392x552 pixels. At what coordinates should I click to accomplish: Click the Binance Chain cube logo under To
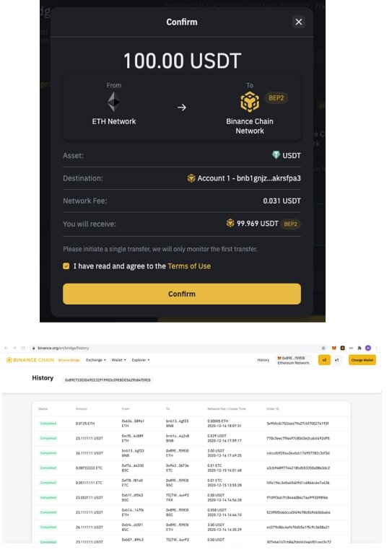(249, 102)
